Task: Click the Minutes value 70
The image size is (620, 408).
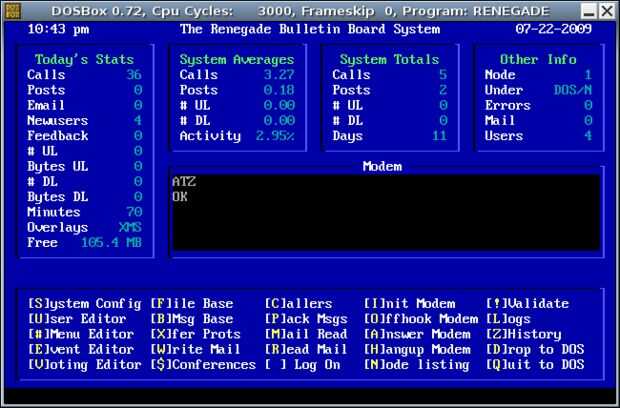Action: 134,212
